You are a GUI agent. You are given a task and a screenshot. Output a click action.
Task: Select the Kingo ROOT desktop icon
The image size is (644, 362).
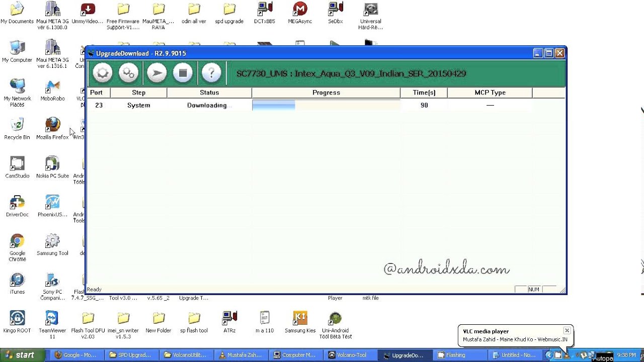pos(17,322)
